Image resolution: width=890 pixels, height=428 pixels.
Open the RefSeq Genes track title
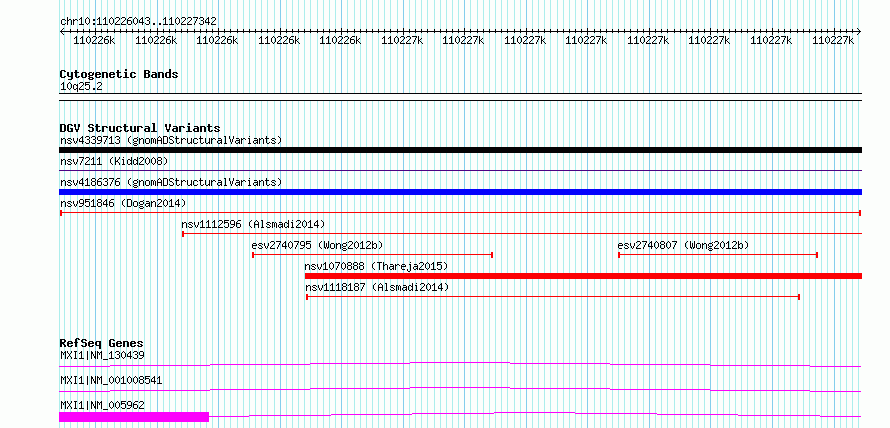point(102,343)
